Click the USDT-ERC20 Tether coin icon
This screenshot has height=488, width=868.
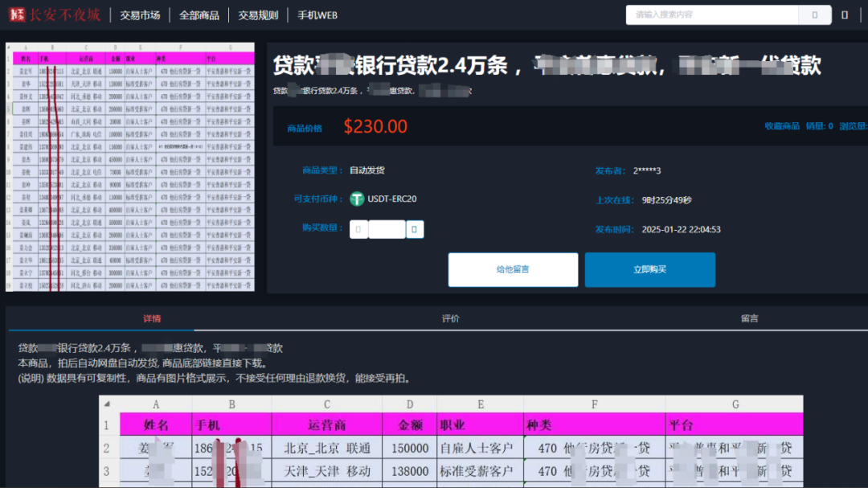356,199
